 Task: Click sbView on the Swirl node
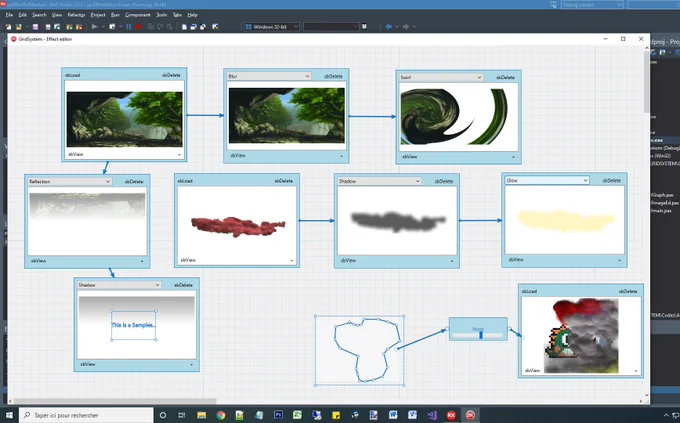(x=410, y=157)
